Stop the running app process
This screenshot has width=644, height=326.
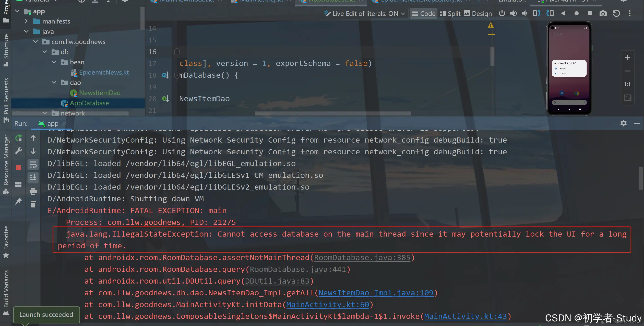coord(18,168)
